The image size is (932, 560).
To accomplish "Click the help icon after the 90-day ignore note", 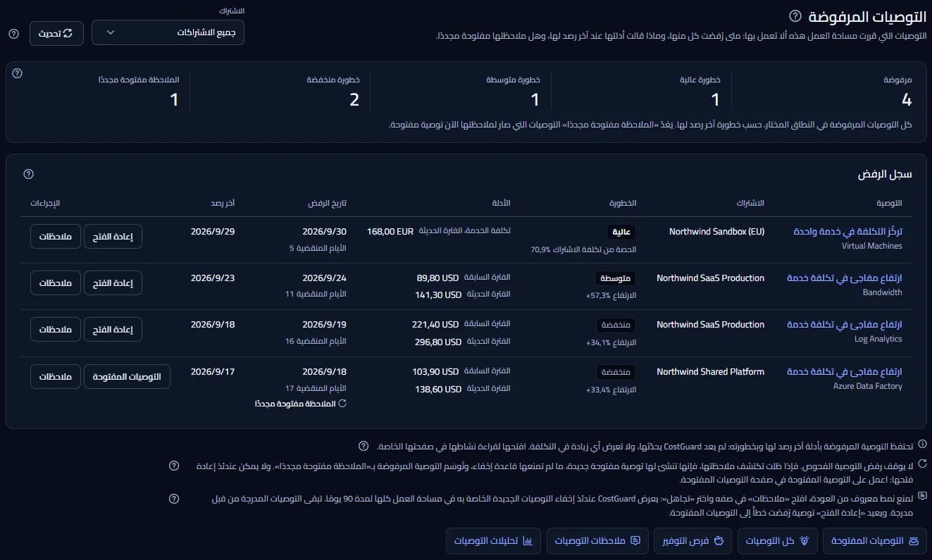I will [x=174, y=499].
